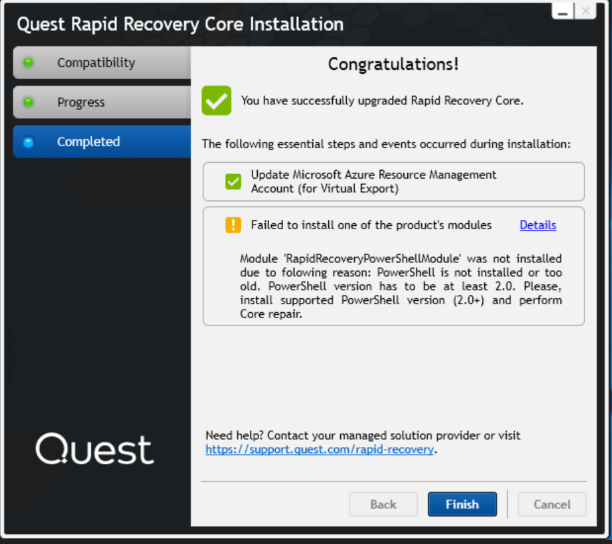Click the Cancel button
The height and width of the screenshot is (544, 612).
[552, 504]
